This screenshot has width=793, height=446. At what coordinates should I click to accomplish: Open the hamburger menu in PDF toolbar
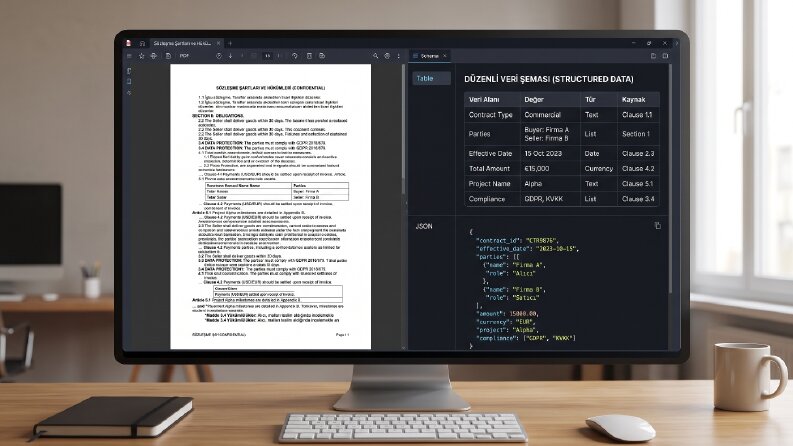(129, 56)
